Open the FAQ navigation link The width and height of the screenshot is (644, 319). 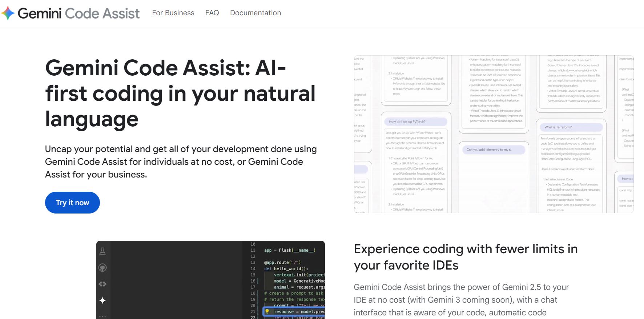tap(212, 13)
